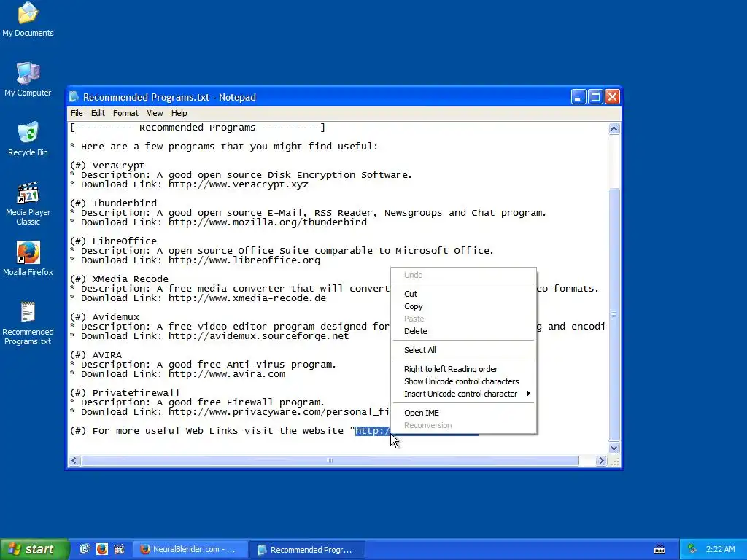747x560 pixels.
Task: Open the Edit menu in Notepad
Action: [x=98, y=113]
